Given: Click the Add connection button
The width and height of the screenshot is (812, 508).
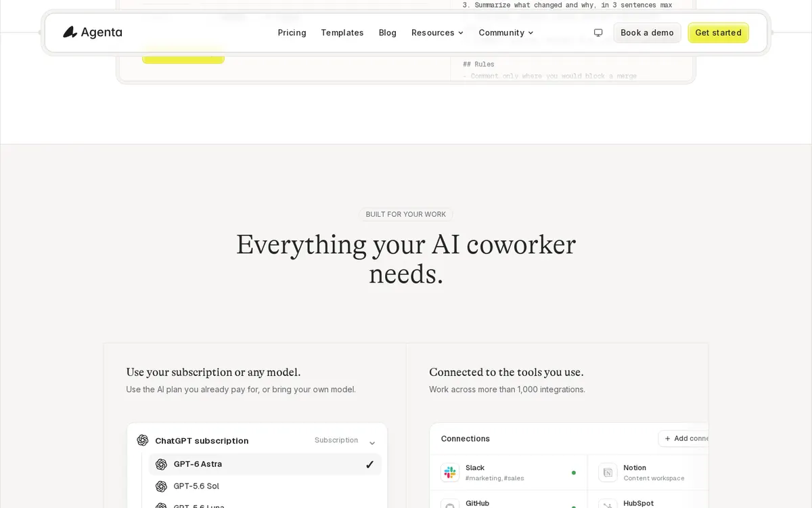Looking at the screenshot, I should point(683,438).
